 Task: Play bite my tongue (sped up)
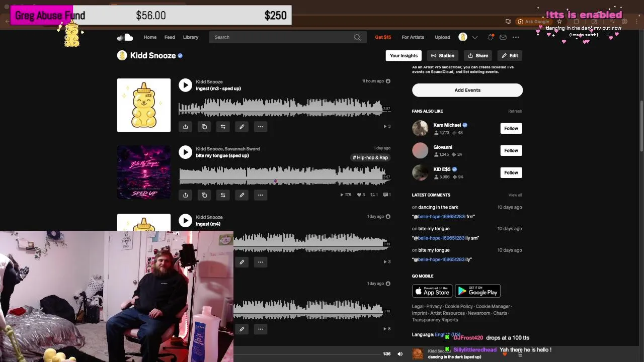(185, 152)
